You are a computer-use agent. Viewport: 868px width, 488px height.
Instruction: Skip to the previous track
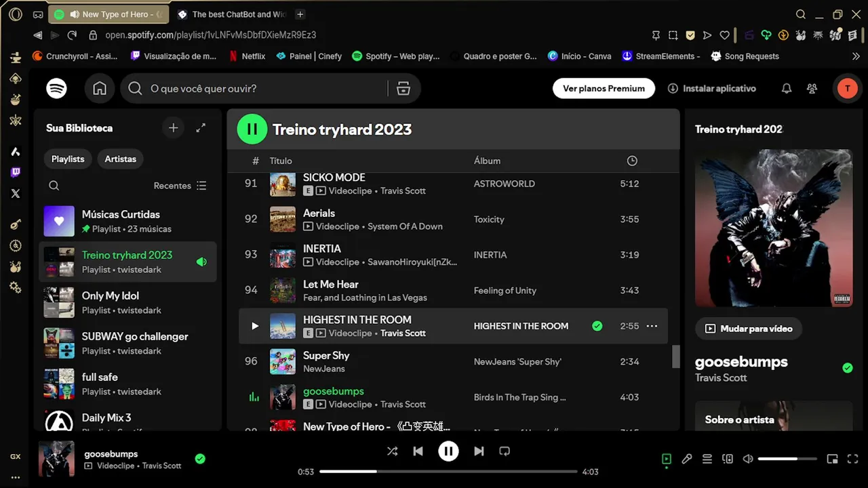pyautogui.click(x=418, y=451)
